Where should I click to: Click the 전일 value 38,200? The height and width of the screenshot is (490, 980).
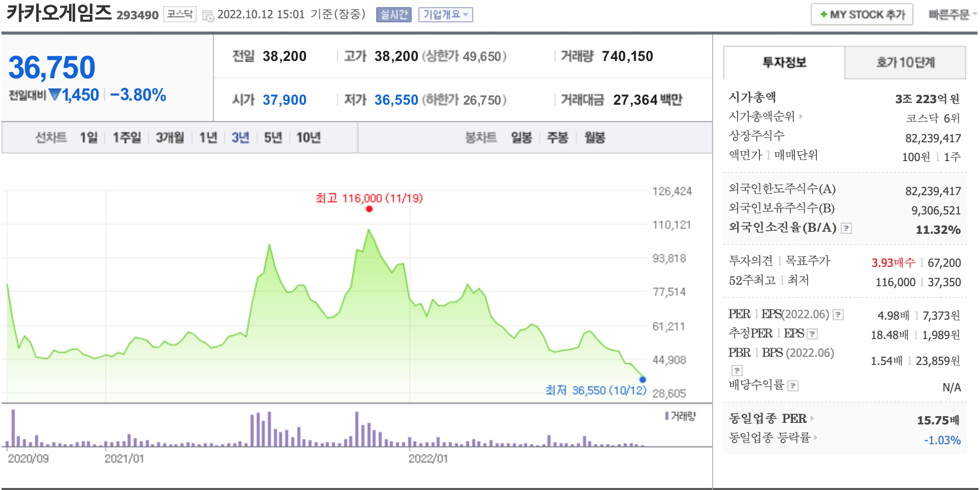(285, 56)
